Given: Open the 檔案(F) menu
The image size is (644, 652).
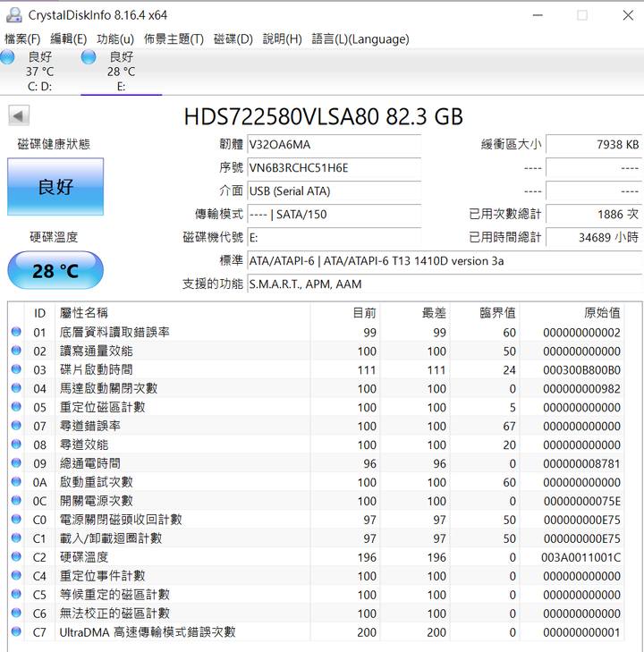Looking at the screenshot, I should (22, 39).
